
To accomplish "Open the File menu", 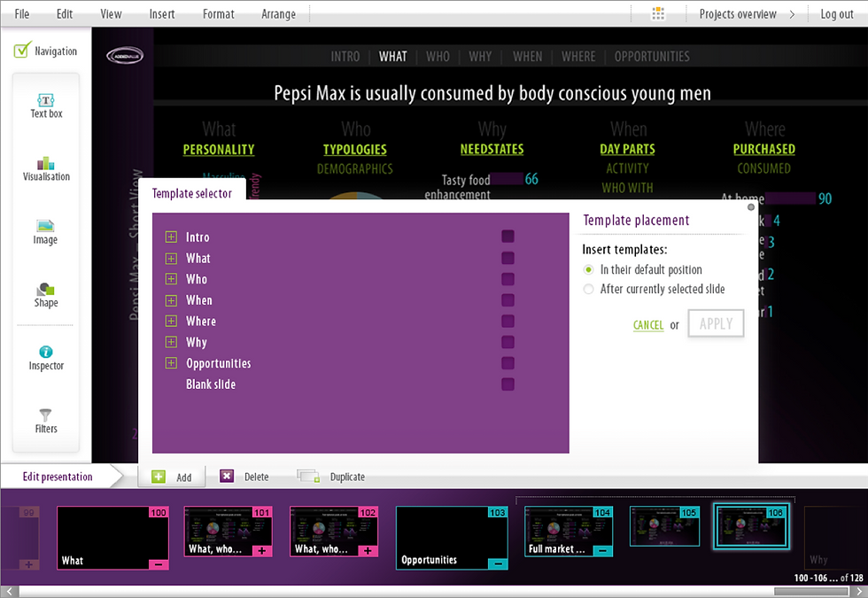I will pyautogui.click(x=22, y=14).
